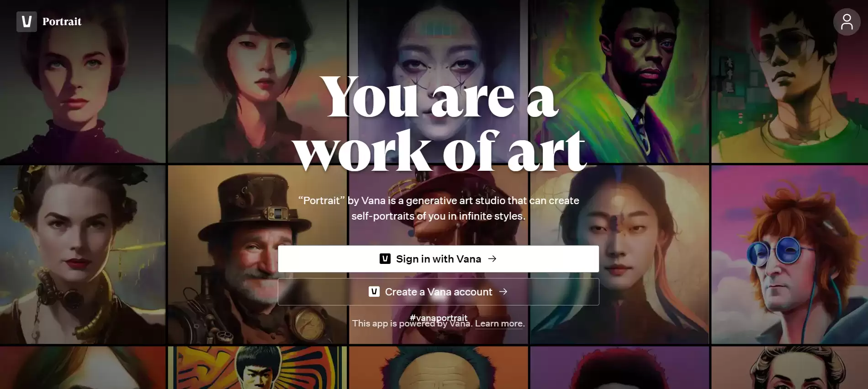Sign in with Vana
The height and width of the screenshot is (389, 868).
click(x=439, y=259)
